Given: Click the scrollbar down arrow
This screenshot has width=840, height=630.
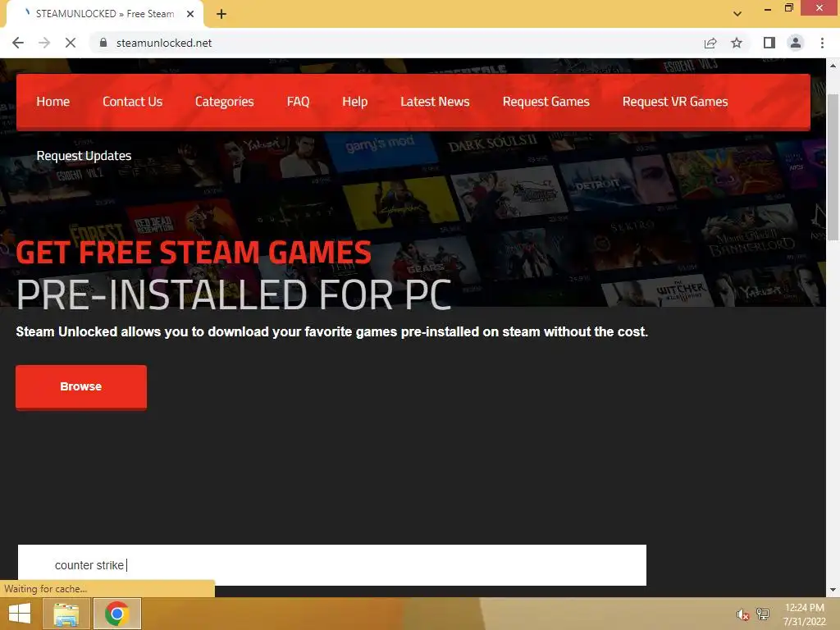Looking at the screenshot, I should [833, 590].
